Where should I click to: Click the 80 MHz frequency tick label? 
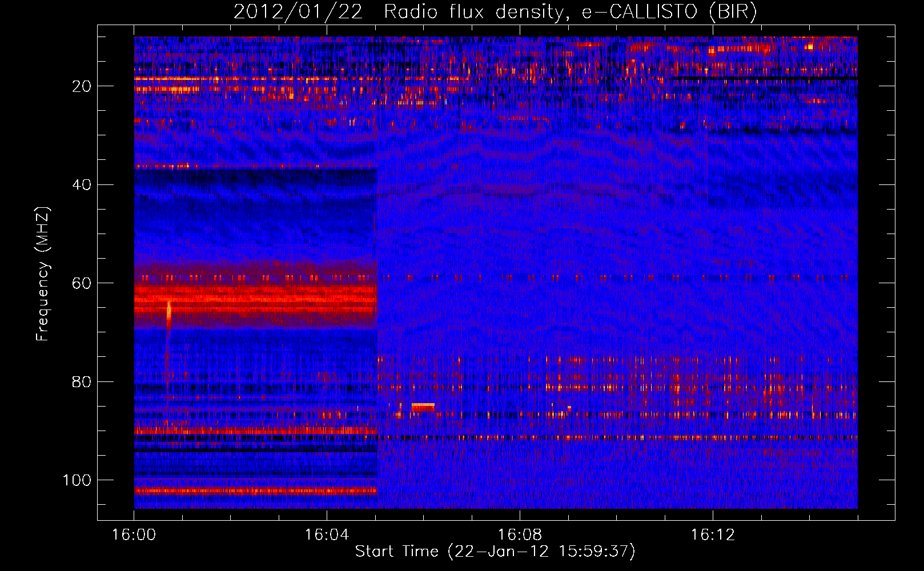point(82,382)
